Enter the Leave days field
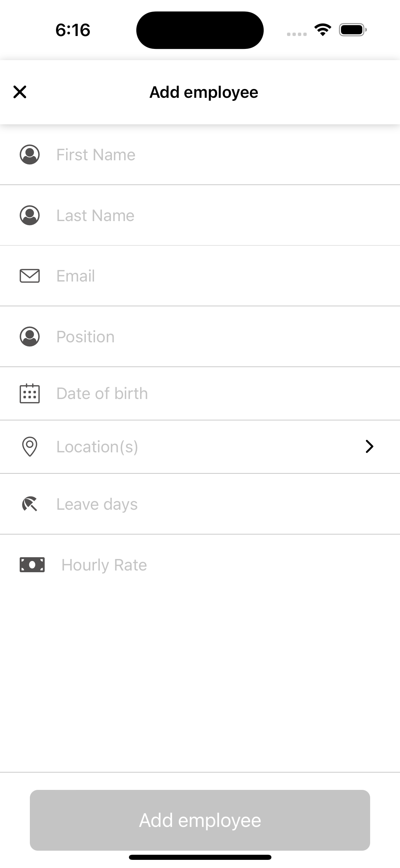This screenshot has height=868, width=400. coord(204,504)
